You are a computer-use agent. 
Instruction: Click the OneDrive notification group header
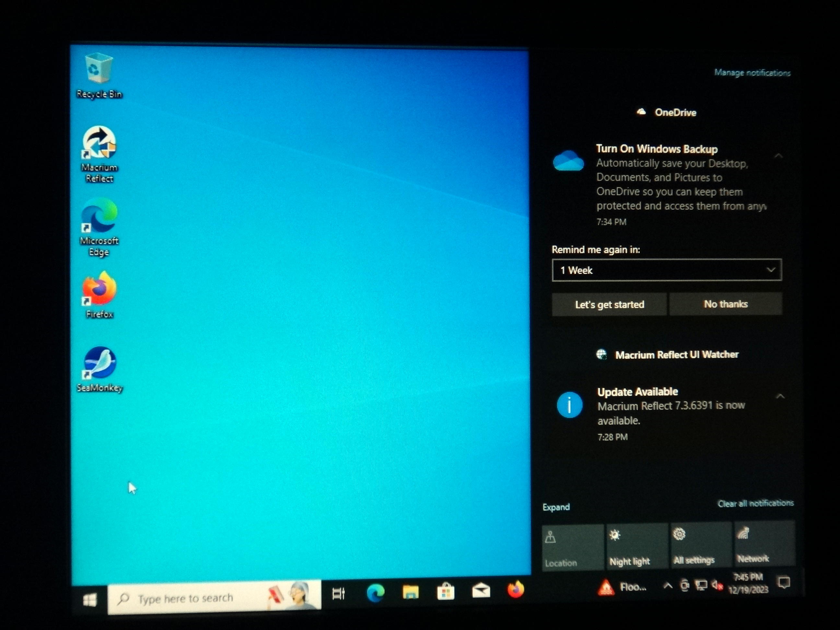(x=667, y=112)
